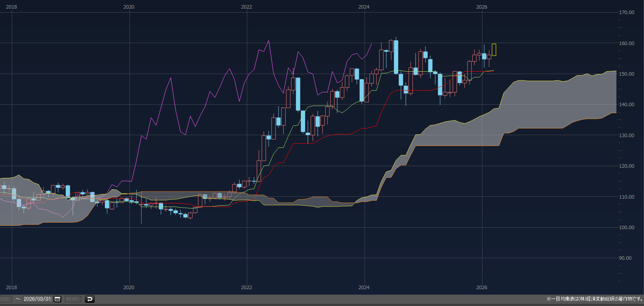Click the 130.00 price axis label
644x306 pixels.
pos(626,135)
